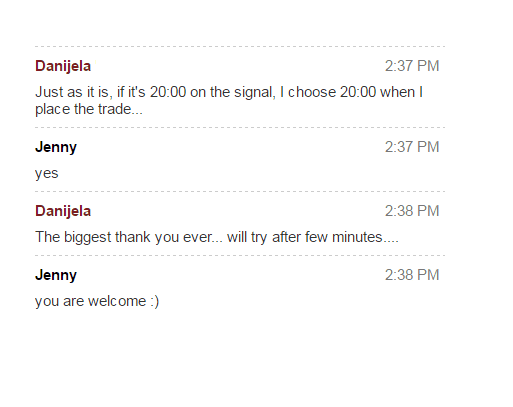Click the first Danijela sender name
The height and width of the screenshot is (407, 513).
(63, 66)
